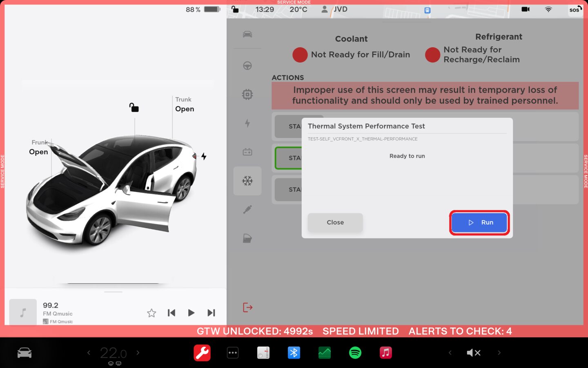Screen dimensions: 588x368
Task: Play the FM Qmusic radio station
Action: click(191, 313)
